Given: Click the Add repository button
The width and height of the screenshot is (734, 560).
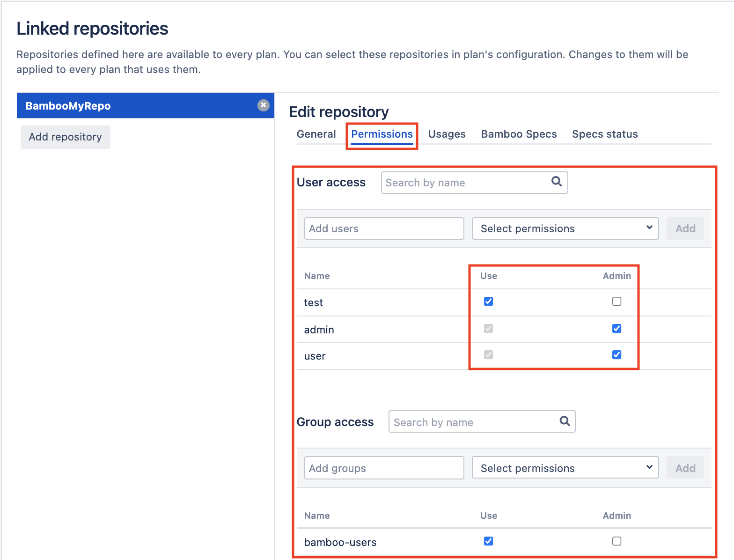Looking at the screenshot, I should (x=66, y=137).
